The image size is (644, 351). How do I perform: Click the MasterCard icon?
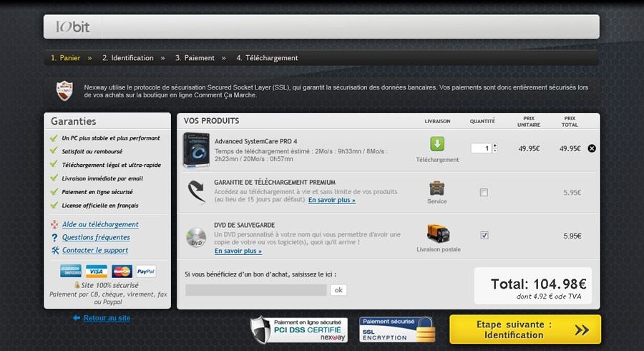tap(122, 271)
